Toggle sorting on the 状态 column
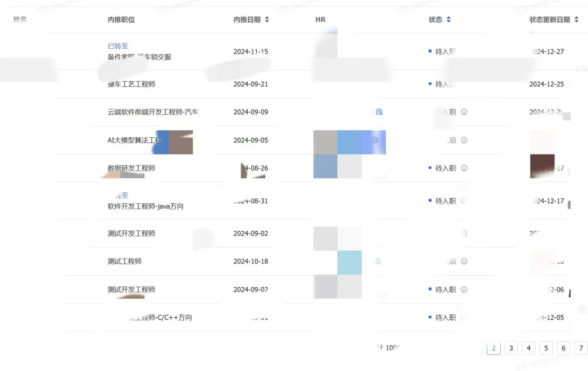Image resolution: width=588 pixels, height=371 pixels. (x=449, y=20)
